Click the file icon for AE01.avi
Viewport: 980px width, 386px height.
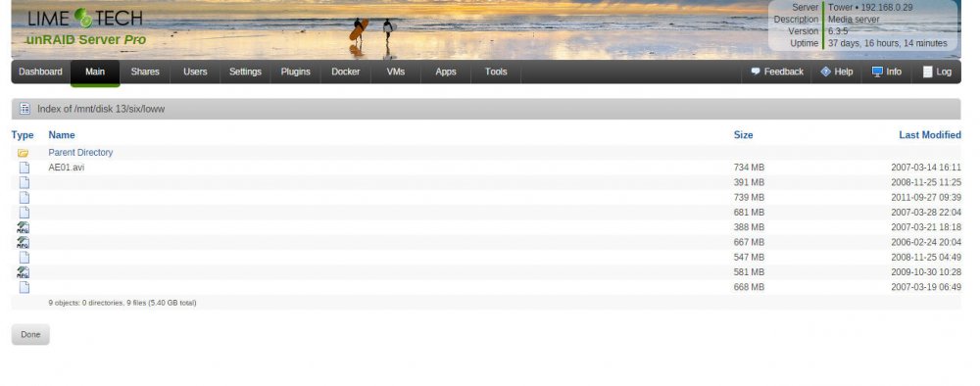[24, 168]
